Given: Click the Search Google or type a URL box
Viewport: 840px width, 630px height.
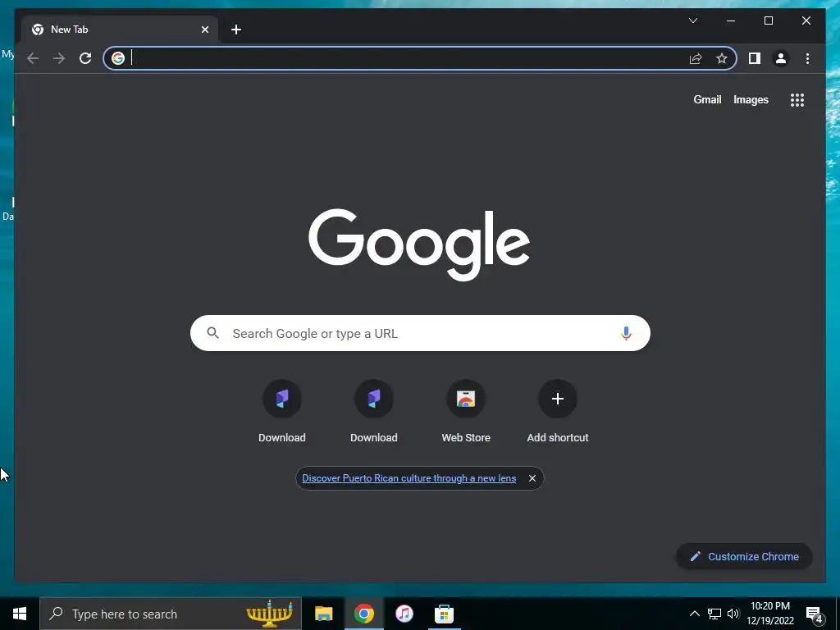Looking at the screenshot, I should point(420,333).
